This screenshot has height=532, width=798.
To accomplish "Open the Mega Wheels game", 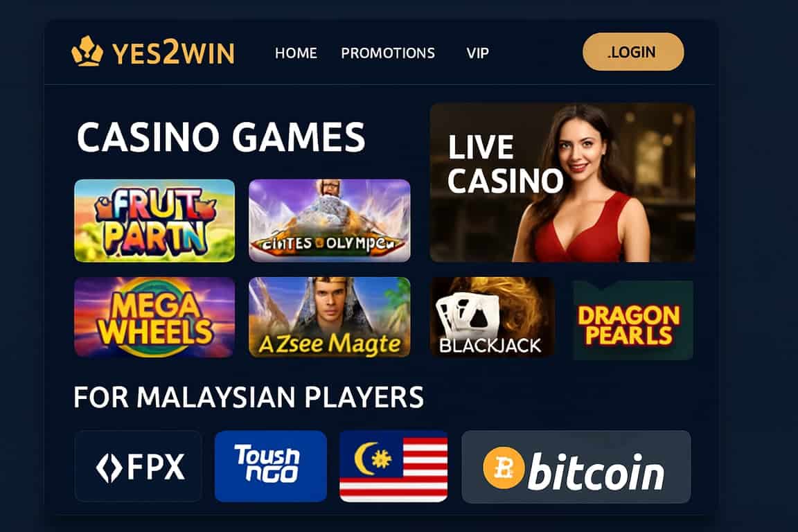I will point(154,317).
